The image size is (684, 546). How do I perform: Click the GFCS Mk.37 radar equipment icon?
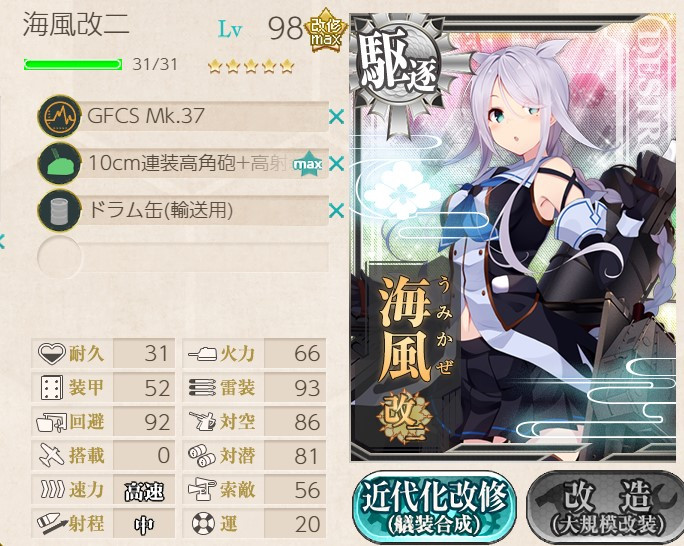(x=59, y=116)
